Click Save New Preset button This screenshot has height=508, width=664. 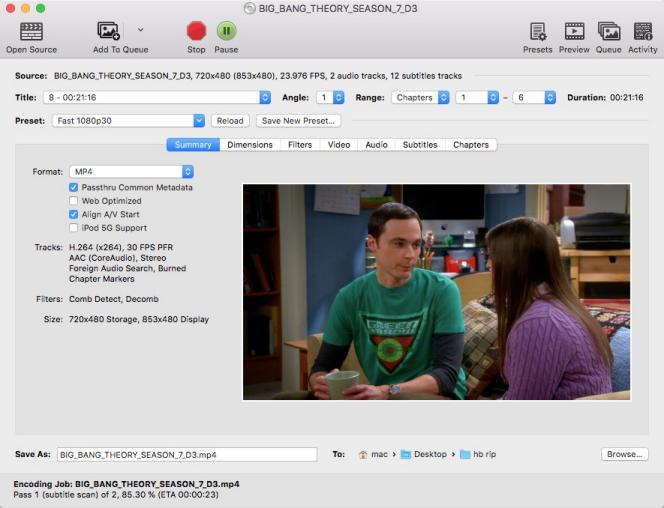(298, 121)
